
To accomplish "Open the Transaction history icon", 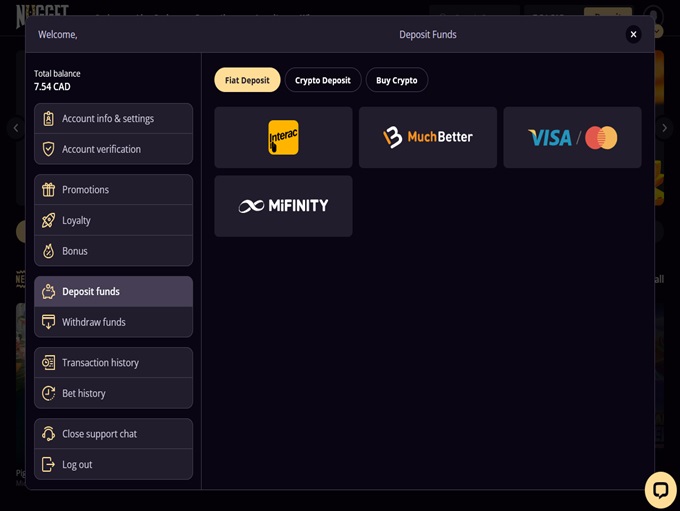I will [48, 363].
